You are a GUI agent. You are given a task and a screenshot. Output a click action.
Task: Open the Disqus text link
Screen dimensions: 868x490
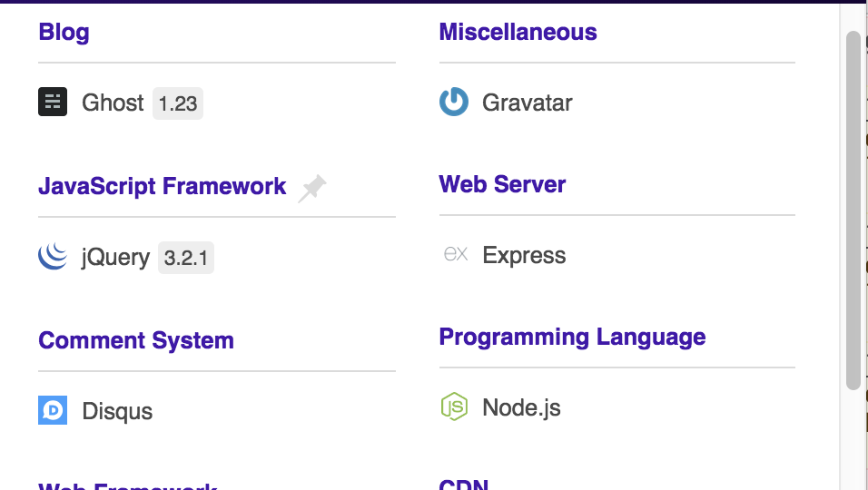[x=117, y=412]
